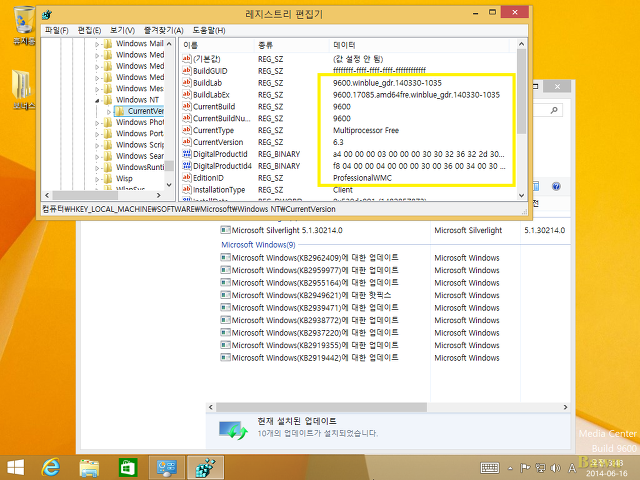Expand the Windows Script tree node
640x480 pixels.
(97, 145)
